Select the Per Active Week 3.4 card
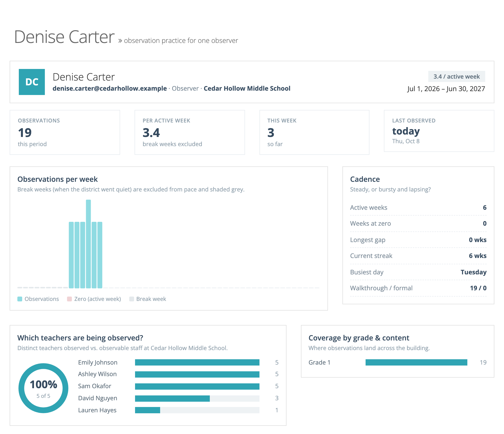 190,132
